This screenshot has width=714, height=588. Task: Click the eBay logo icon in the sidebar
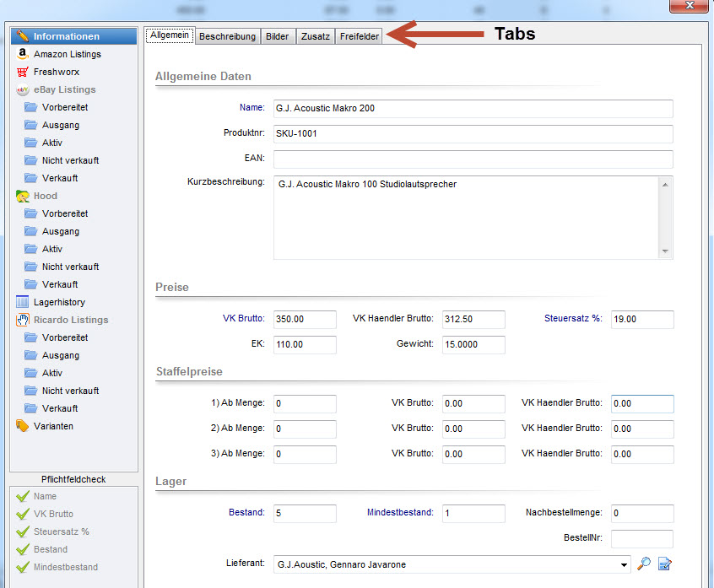coord(22,89)
